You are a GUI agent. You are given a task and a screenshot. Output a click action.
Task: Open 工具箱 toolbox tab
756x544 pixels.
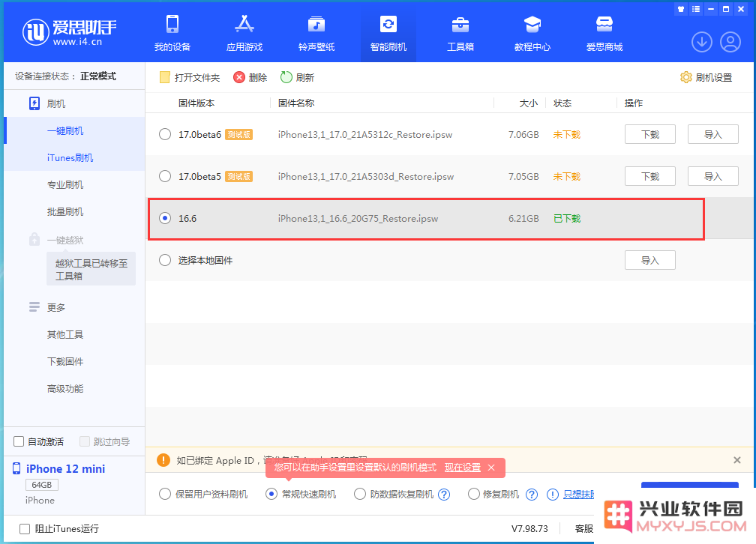(460, 33)
